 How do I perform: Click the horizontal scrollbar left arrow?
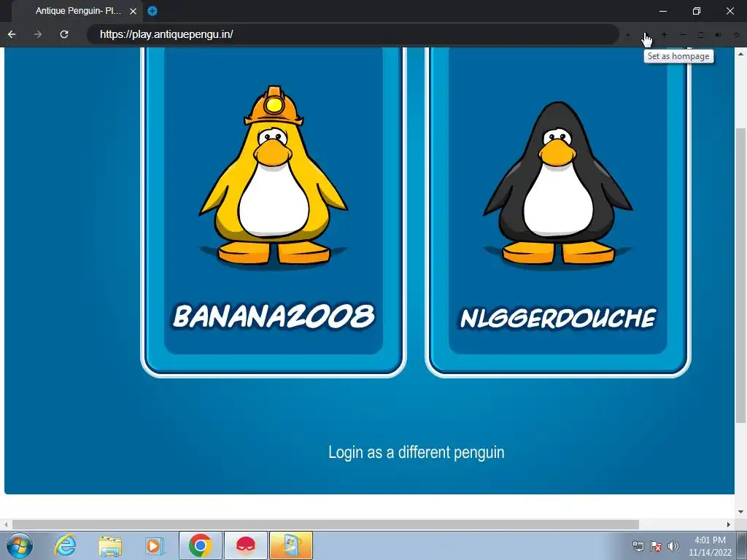pyautogui.click(x=6, y=524)
